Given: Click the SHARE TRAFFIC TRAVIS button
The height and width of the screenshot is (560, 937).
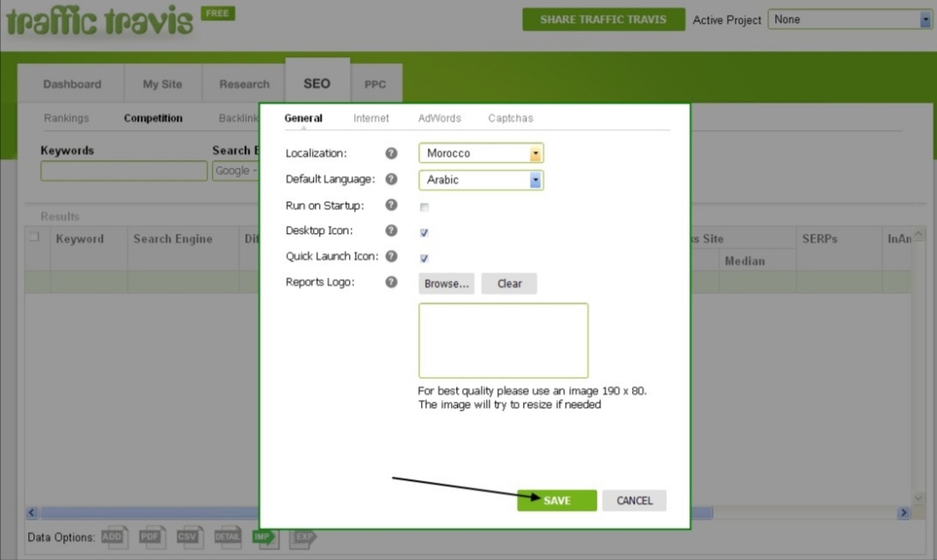Looking at the screenshot, I should pyautogui.click(x=604, y=19).
